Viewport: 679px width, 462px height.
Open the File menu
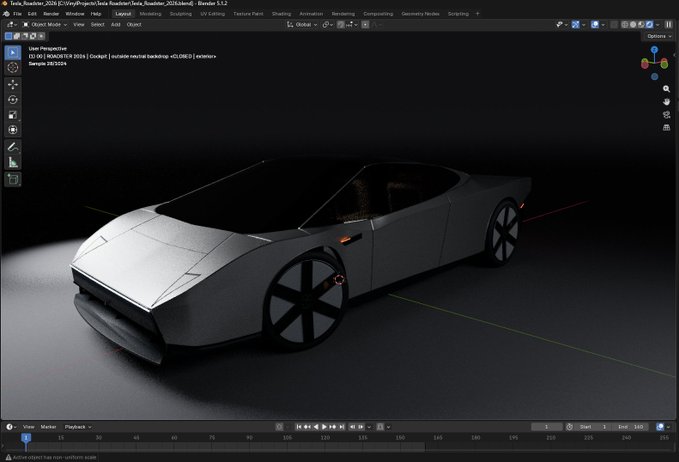[x=17, y=14]
